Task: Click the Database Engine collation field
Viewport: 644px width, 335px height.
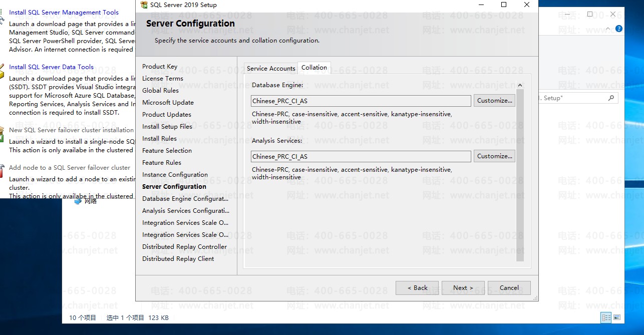Action: click(x=361, y=101)
